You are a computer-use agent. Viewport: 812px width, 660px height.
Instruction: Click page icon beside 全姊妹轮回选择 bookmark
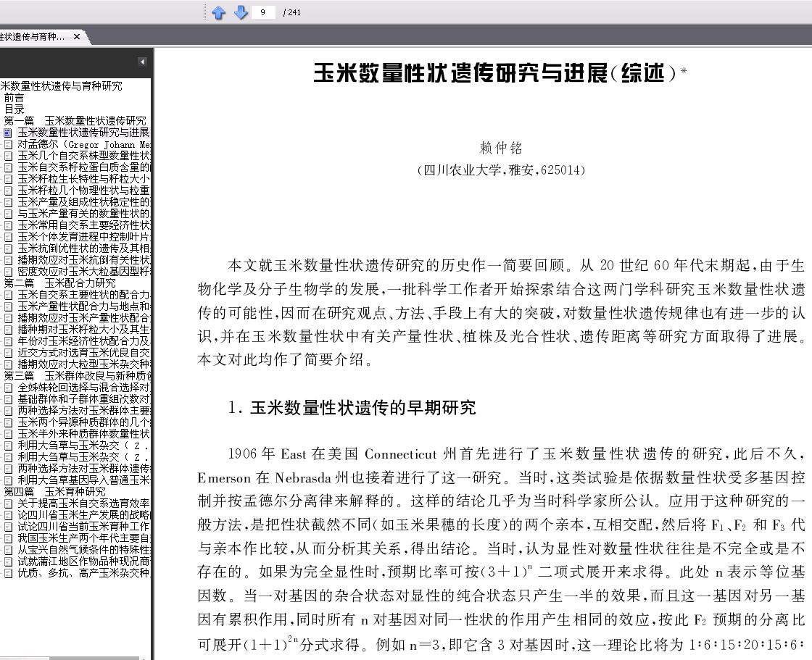pos(8,388)
